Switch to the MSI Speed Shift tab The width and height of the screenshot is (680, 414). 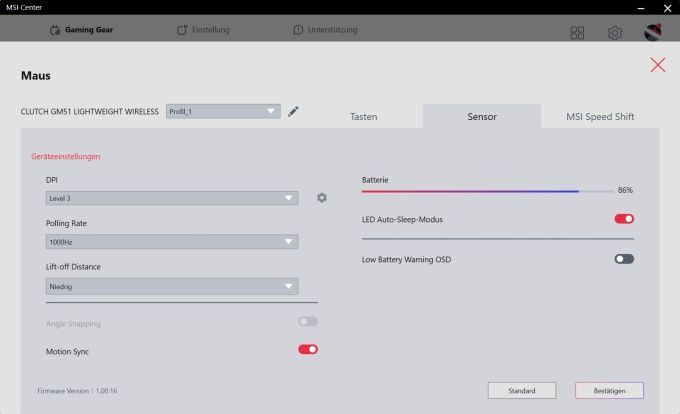[x=600, y=116]
